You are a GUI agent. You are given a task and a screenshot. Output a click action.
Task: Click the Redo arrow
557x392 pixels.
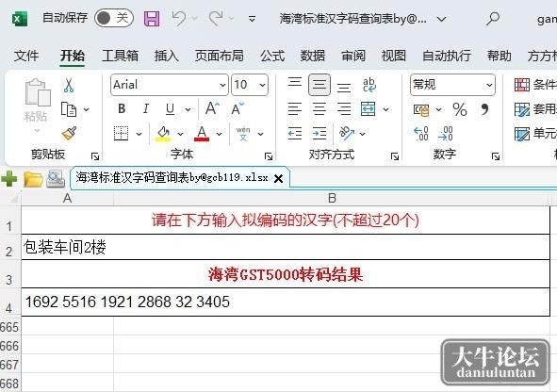(216, 18)
